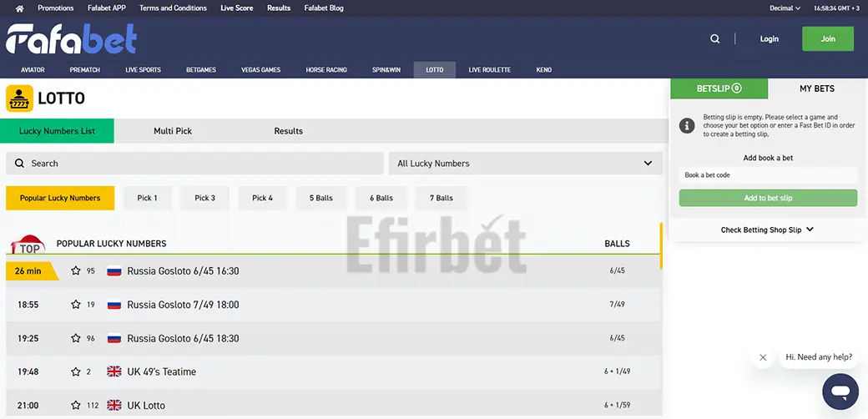This screenshot has width=868, height=419.
Task: Open search with the magnifier icon in header
Action: click(714, 38)
